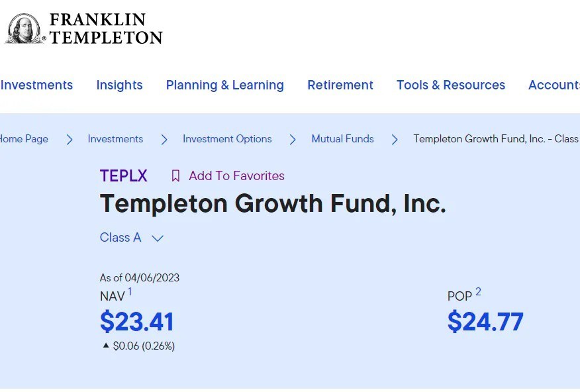Open the Planning & Learning menu

[224, 85]
